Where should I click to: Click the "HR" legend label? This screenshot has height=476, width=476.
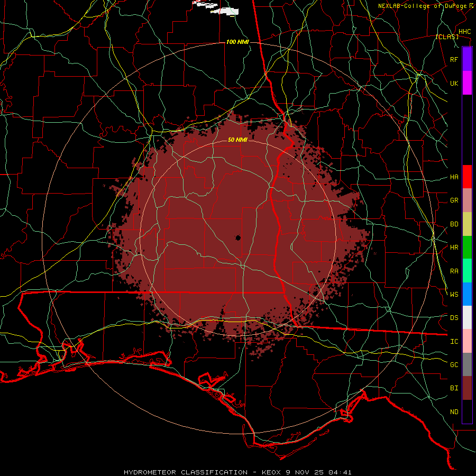454,248
